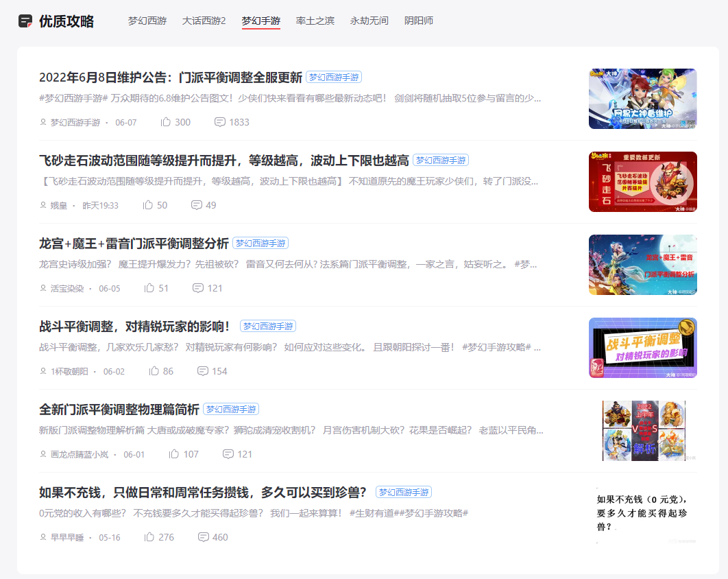The image size is (728, 579).
Task: Click user icon next to 活宝染染
Action: tap(43, 288)
